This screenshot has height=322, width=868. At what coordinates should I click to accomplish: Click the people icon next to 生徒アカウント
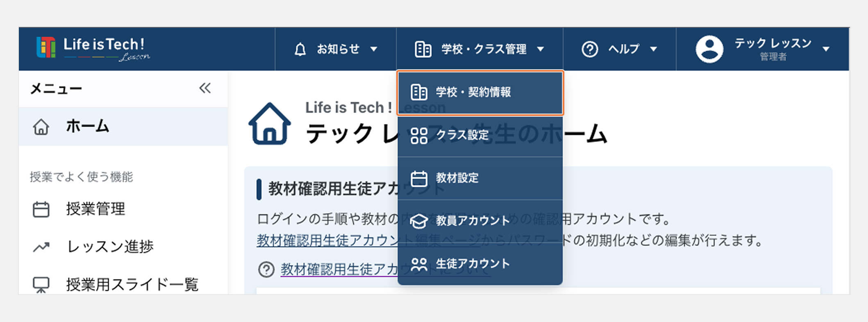pyautogui.click(x=419, y=265)
